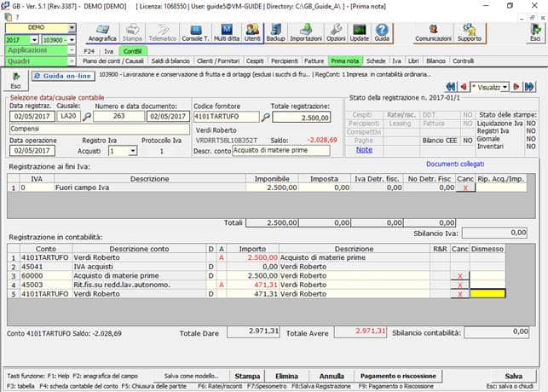Open the 103900 code dropdown
The height and width of the screenshot is (392, 548).
pos(72,40)
